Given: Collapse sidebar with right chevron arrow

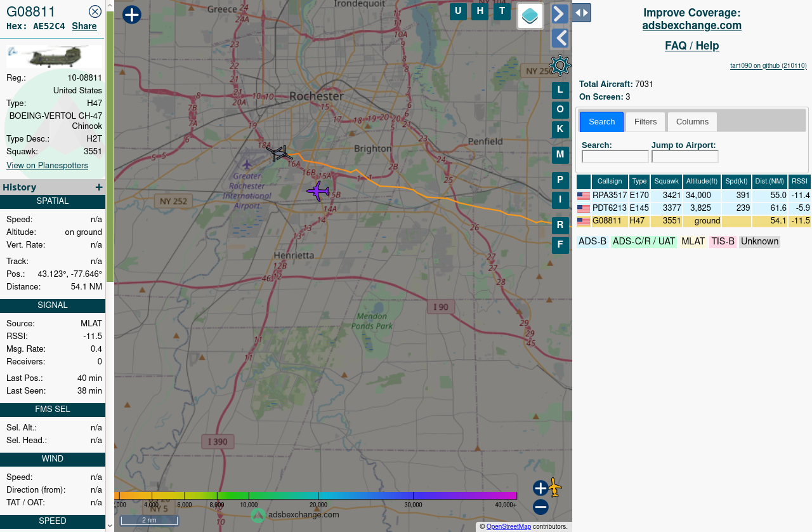Looking at the screenshot, I should tap(560, 14).
